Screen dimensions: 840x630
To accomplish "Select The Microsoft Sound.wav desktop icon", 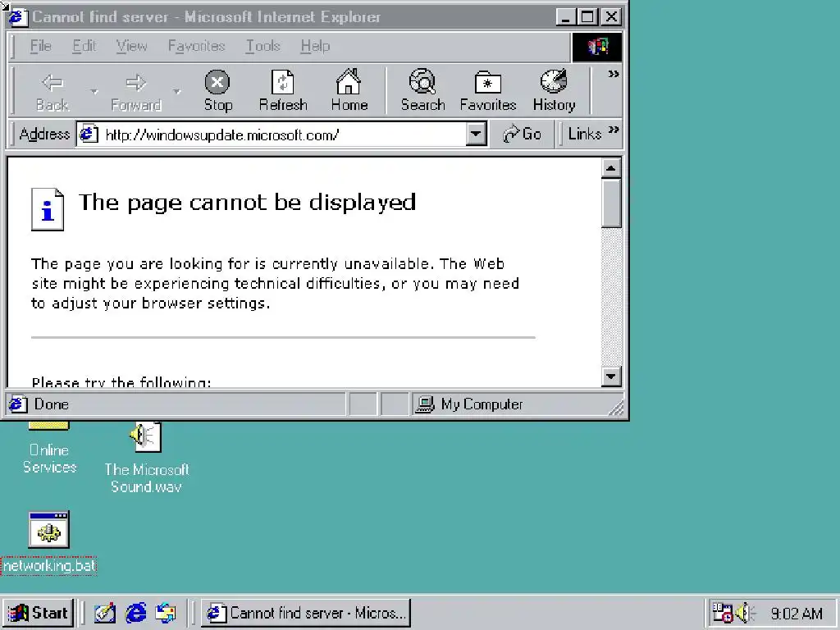I will tap(146, 456).
